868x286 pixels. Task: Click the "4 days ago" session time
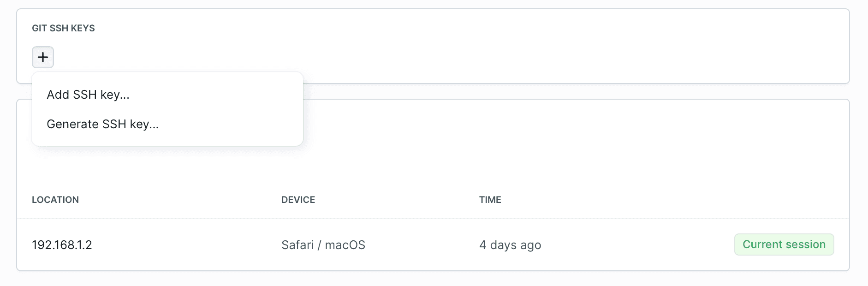[510, 245]
